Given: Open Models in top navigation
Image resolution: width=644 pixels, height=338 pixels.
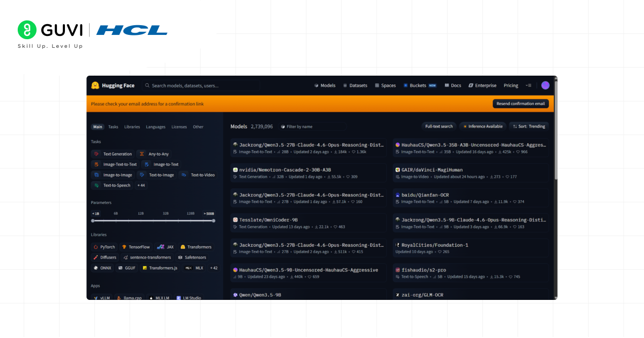Looking at the screenshot, I should [x=325, y=85].
